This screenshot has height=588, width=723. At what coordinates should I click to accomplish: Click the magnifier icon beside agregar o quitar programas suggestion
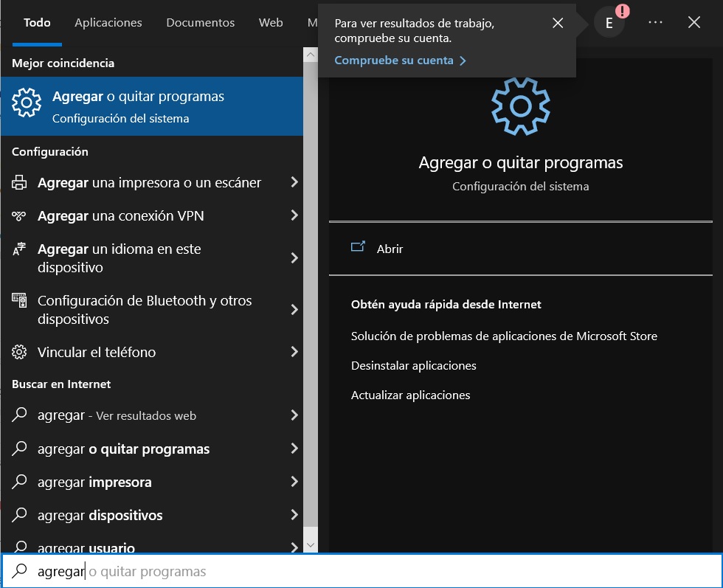pyautogui.click(x=19, y=449)
